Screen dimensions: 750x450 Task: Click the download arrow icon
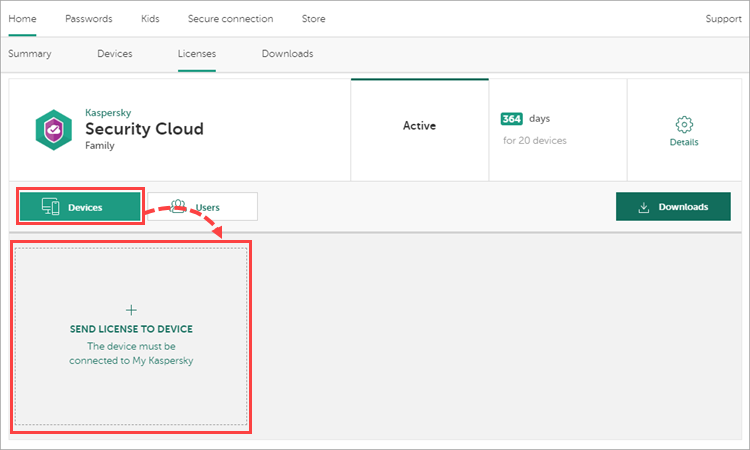pos(644,207)
